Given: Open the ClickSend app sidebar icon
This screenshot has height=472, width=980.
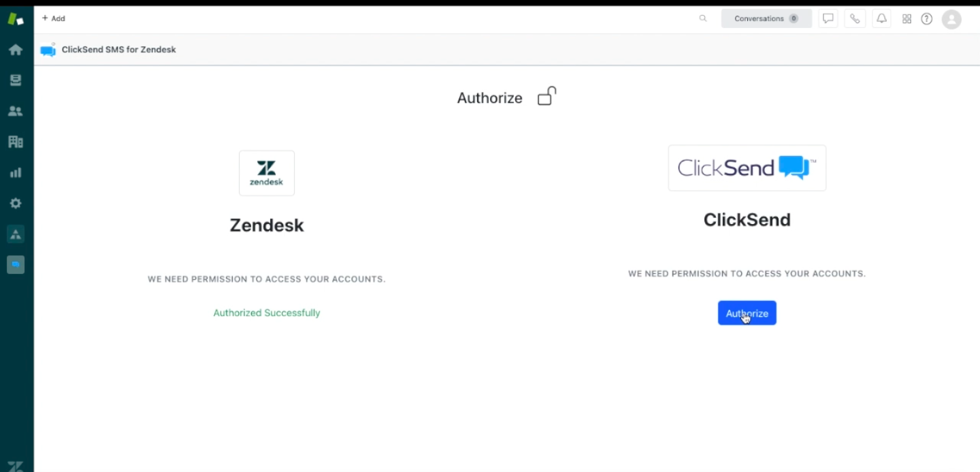Looking at the screenshot, I should [16, 264].
